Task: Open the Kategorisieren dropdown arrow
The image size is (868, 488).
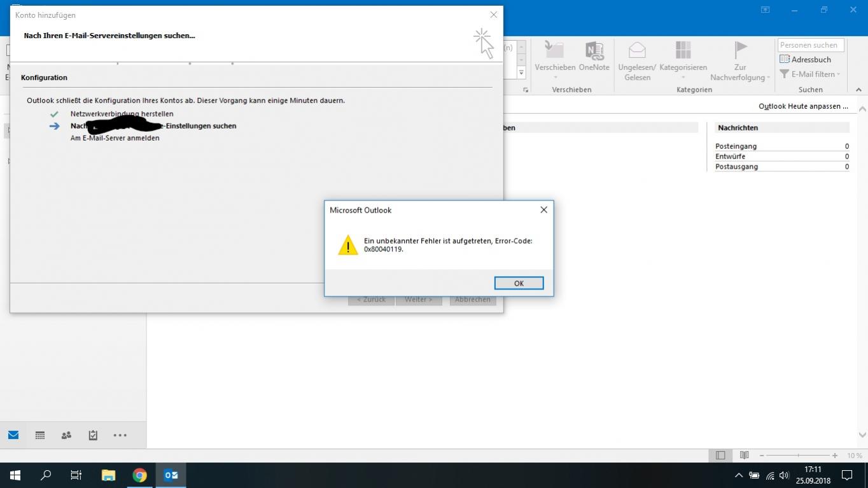Action: click(683, 78)
